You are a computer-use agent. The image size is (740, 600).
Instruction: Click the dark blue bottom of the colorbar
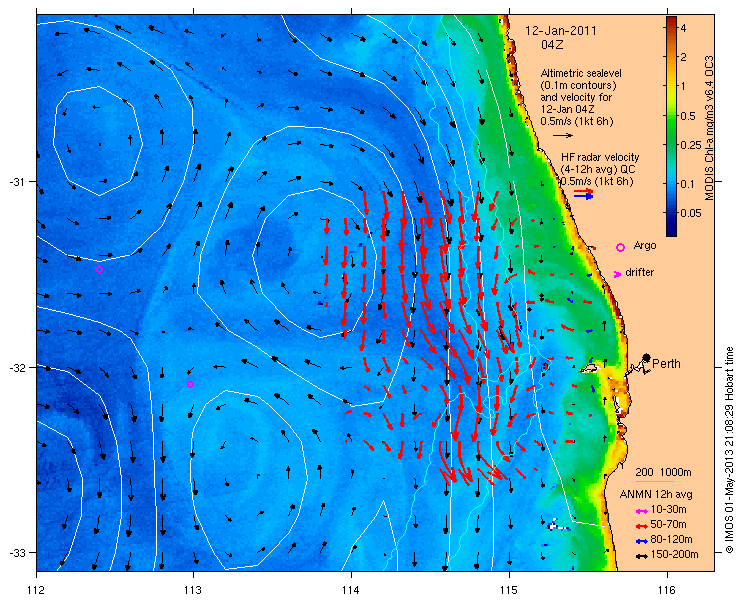pyautogui.click(x=671, y=229)
